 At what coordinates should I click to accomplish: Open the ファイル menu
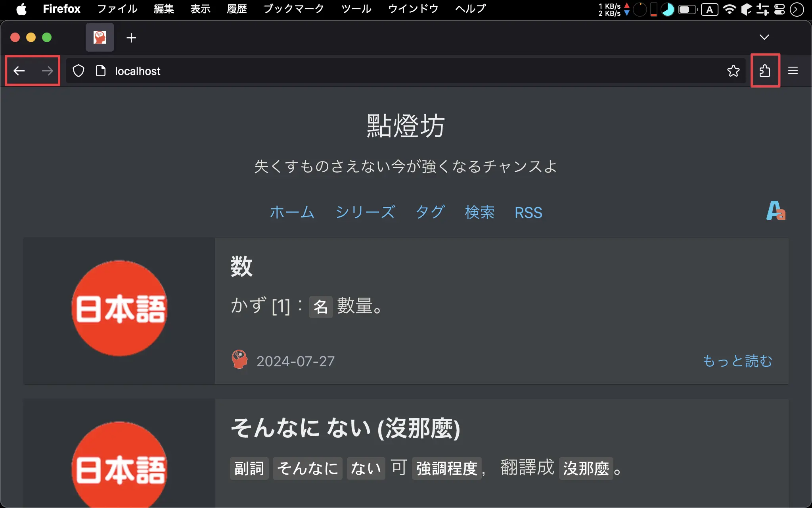click(117, 9)
